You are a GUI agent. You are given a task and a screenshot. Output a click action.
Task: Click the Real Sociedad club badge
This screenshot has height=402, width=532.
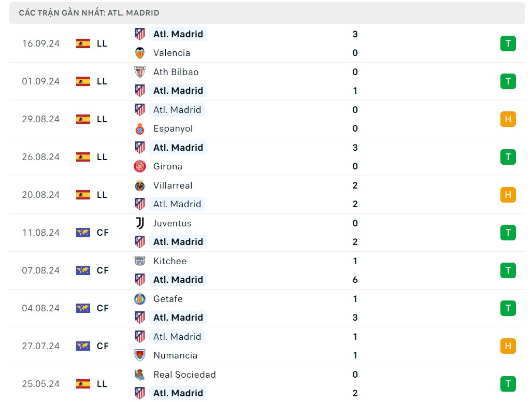(x=139, y=375)
